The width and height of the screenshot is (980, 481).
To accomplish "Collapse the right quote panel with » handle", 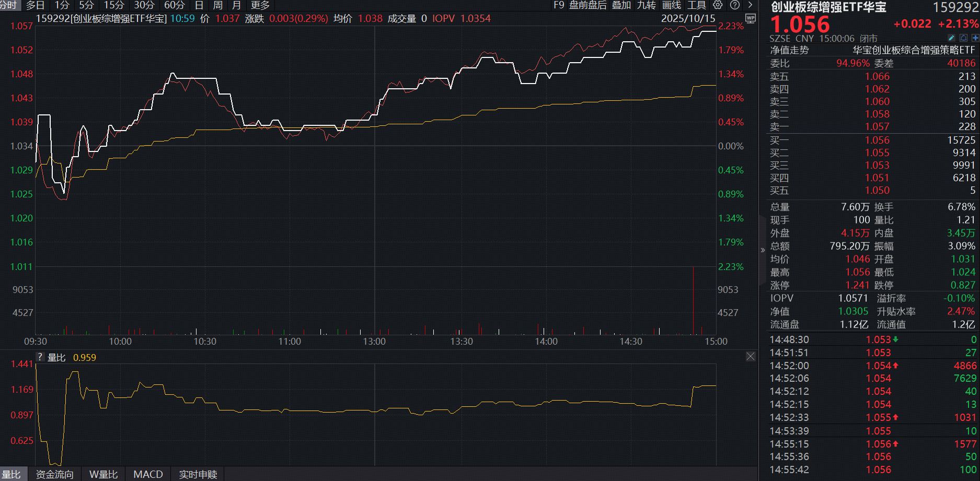I will [763, 250].
